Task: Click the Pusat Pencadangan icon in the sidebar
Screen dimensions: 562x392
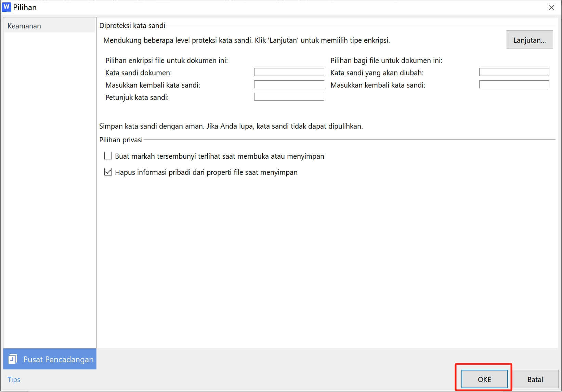Action: tap(13, 359)
